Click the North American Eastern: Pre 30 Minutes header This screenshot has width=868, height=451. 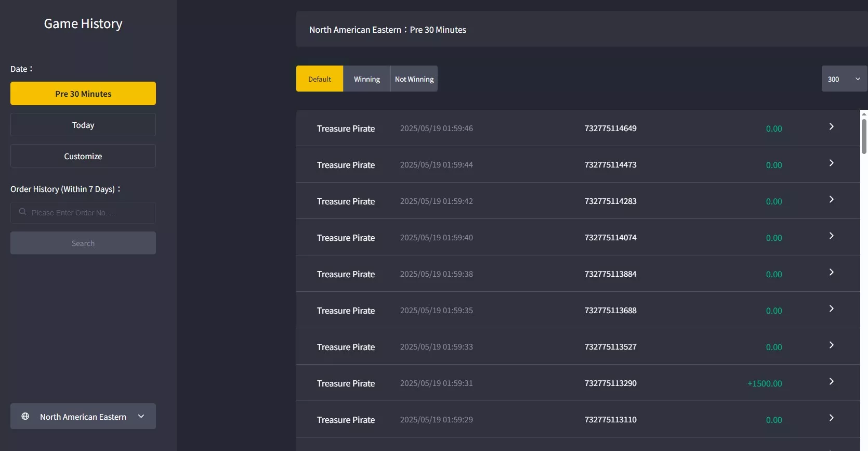tap(388, 30)
